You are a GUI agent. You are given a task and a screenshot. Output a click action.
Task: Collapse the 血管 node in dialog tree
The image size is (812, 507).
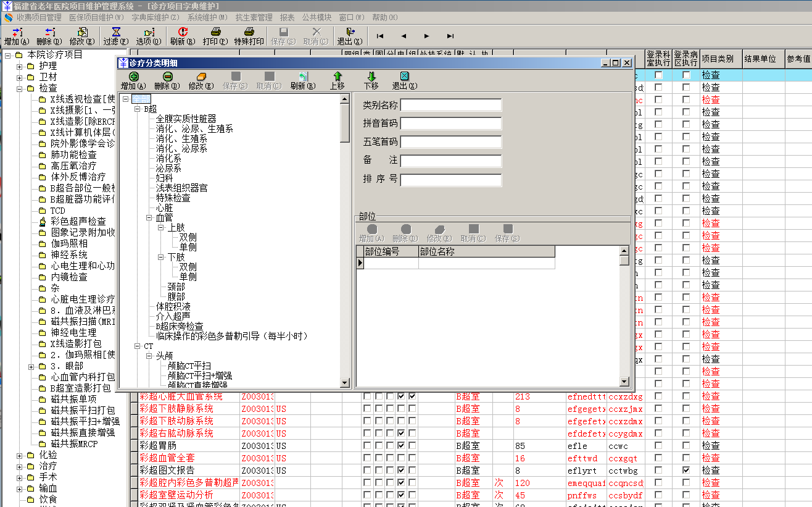point(150,217)
